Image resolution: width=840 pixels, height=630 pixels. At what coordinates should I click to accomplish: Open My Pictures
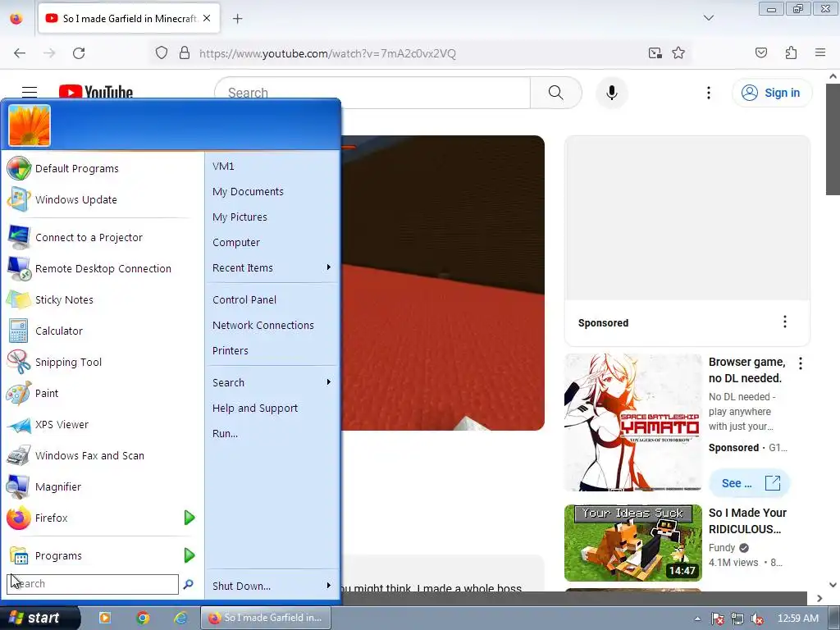pyautogui.click(x=240, y=217)
